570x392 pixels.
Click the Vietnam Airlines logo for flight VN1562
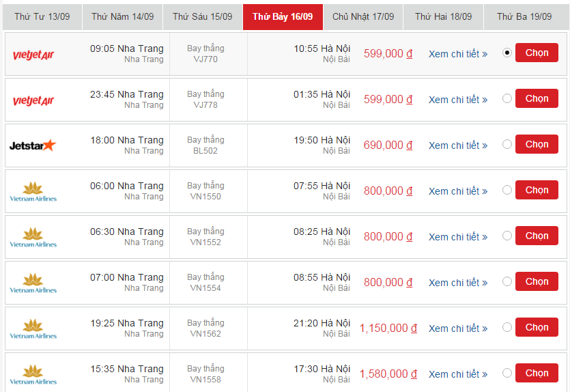point(33,328)
